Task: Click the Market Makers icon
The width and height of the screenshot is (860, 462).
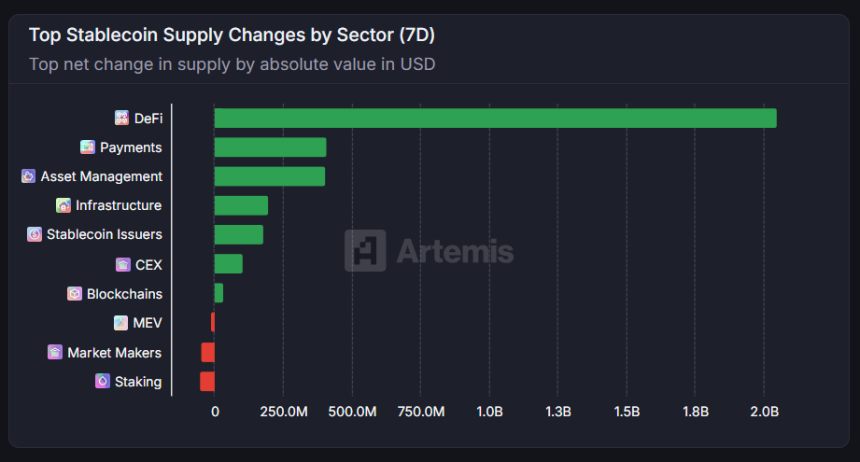Action: 55,352
